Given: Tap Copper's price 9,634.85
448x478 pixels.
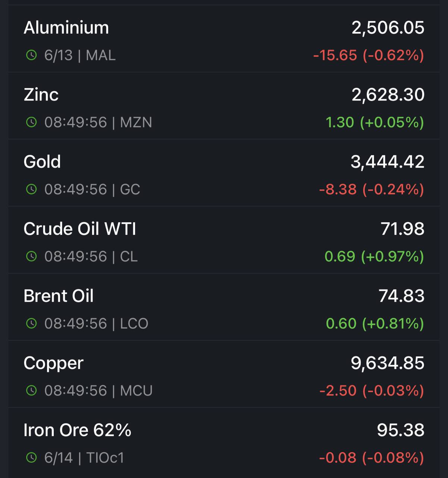Looking at the screenshot, I should [388, 363].
